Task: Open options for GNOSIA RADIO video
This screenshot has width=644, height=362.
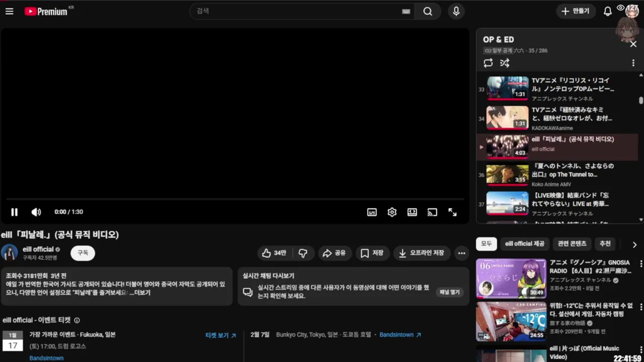Action: (640, 264)
